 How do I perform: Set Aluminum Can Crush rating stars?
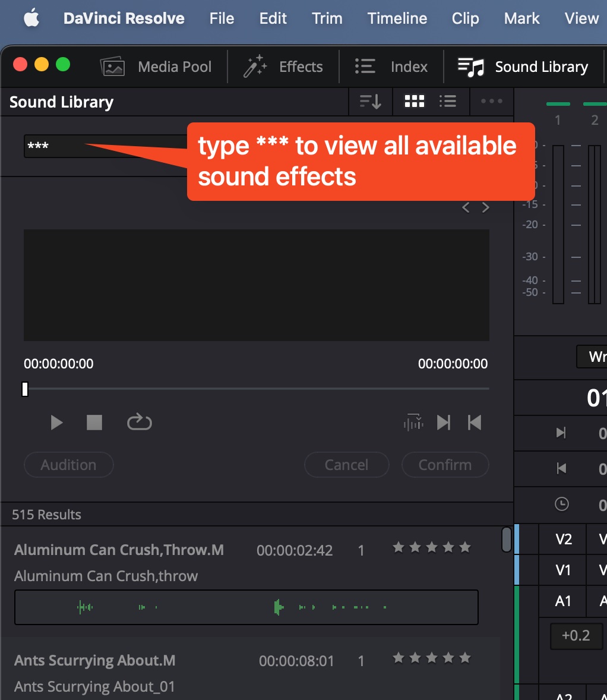pos(432,547)
